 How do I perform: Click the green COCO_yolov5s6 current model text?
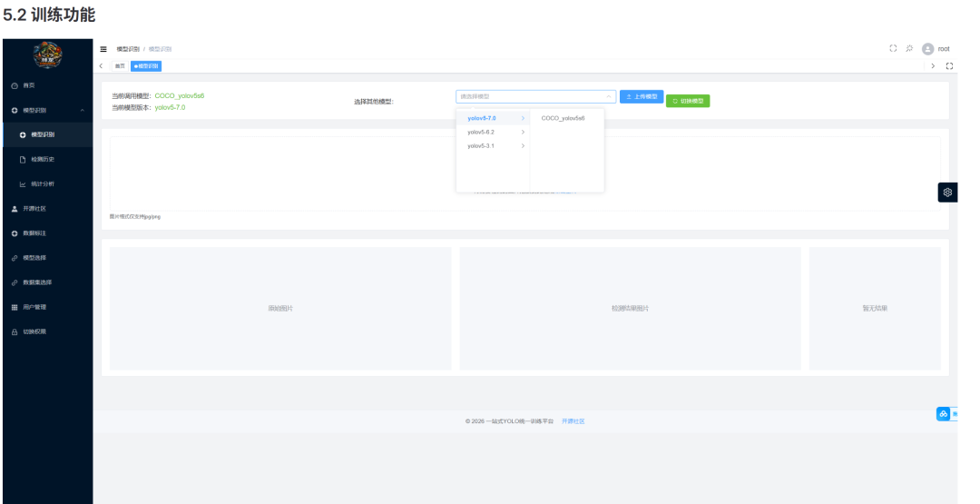(180, 95)
